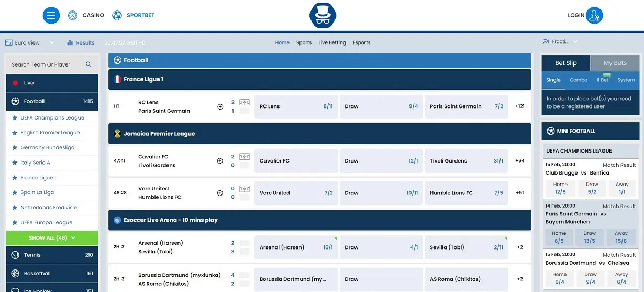
Task: Open the Casino link
Action: click(93, 15)
